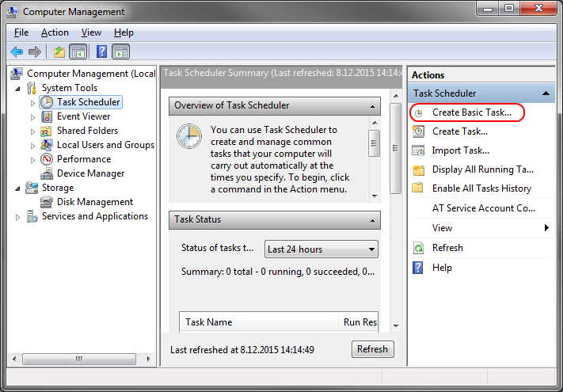Click the Enable All Tasks History folder icon
This screenshot has width=563, height=392.
click(417, 188)
